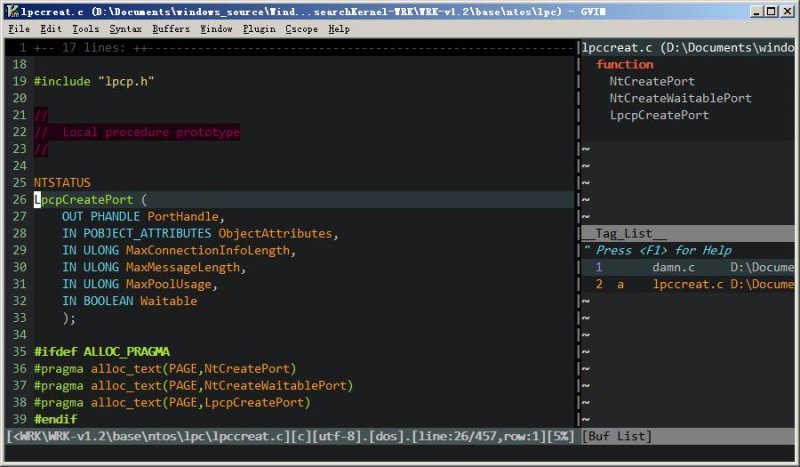Click the 'Local procedure prototype' comment

tap(151, 132)
